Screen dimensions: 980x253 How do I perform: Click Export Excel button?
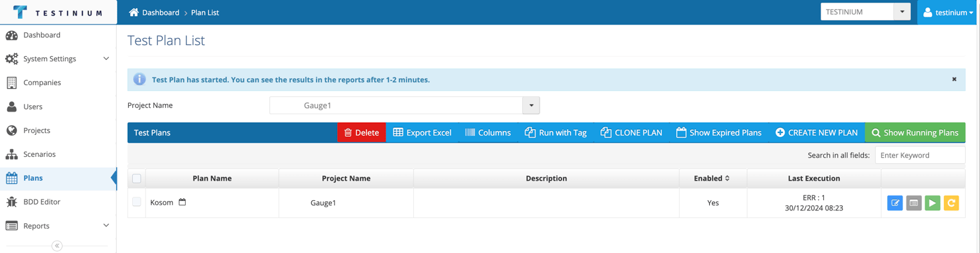(x=422, y=132)
